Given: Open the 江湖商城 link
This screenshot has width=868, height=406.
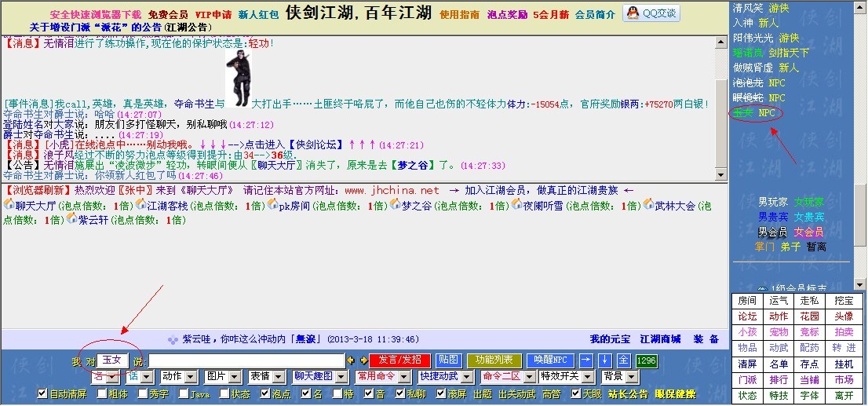Looking at the screenshot, I should coord(660,339).
